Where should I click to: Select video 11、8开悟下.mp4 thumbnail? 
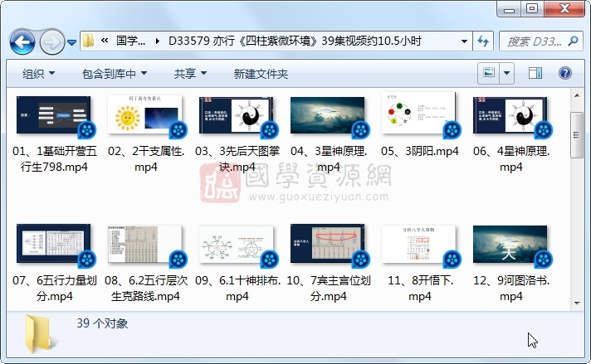pyautogui.click(x=418, y=244)
